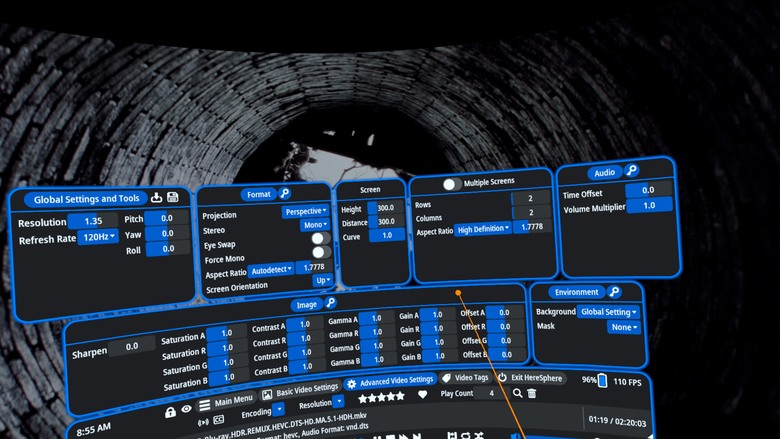Open the Stereo Mono dropdown
This screenshot has height=439, width=780.
[x=315, y=225]
